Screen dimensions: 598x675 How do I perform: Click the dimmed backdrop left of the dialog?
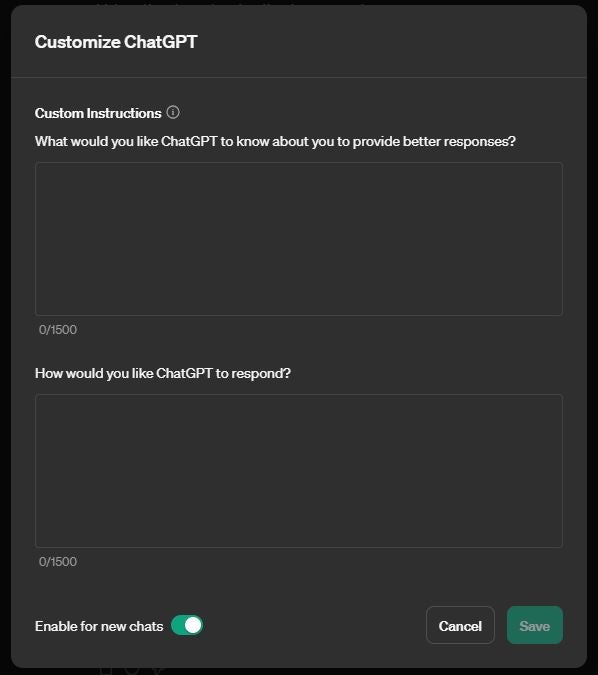point(5,338)
